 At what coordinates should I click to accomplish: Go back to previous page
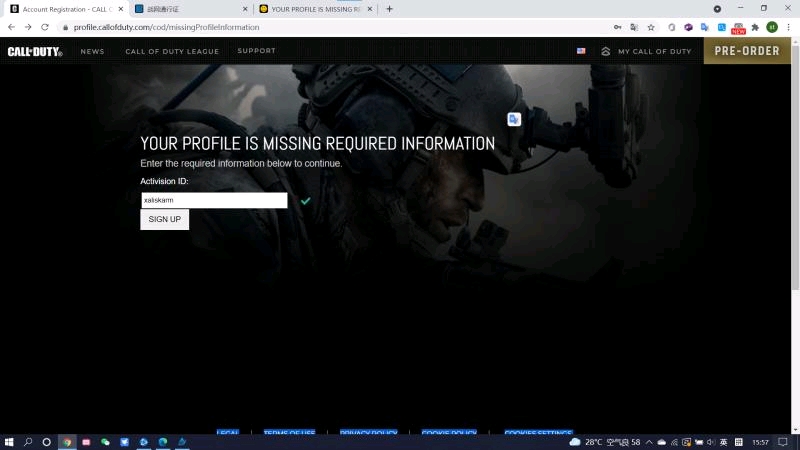pyautogui.click(x=11, y=27)
